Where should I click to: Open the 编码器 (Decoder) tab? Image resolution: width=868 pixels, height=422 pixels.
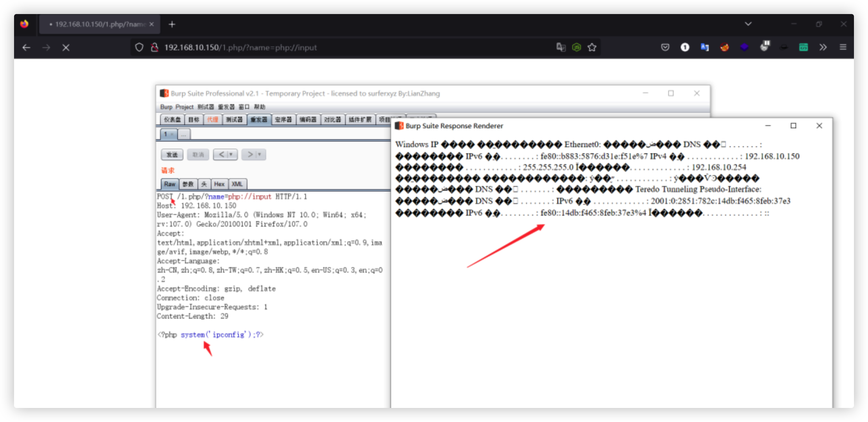click(x=308, y=119)
